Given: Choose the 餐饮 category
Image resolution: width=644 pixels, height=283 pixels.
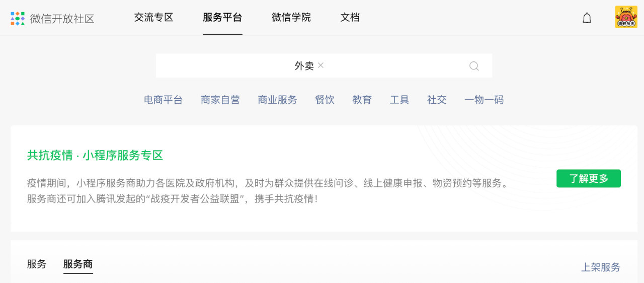Looking at the screenshot, I should (325, 100).
